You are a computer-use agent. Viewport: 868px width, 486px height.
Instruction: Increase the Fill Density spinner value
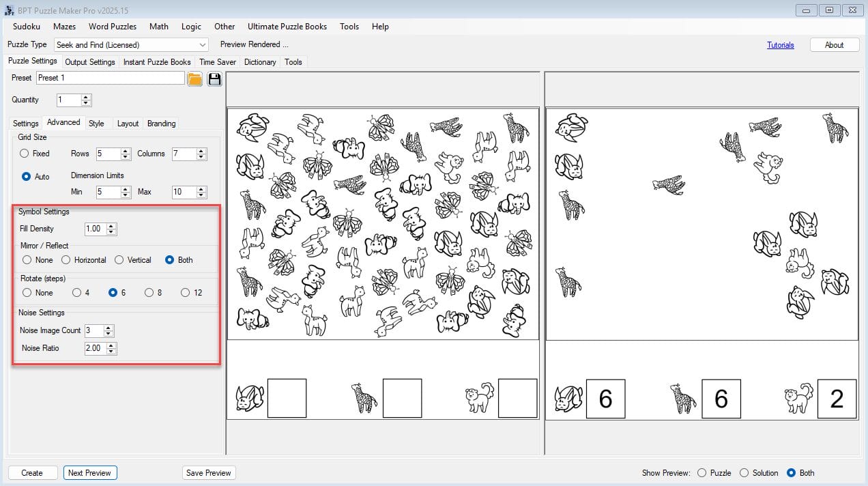112,226
